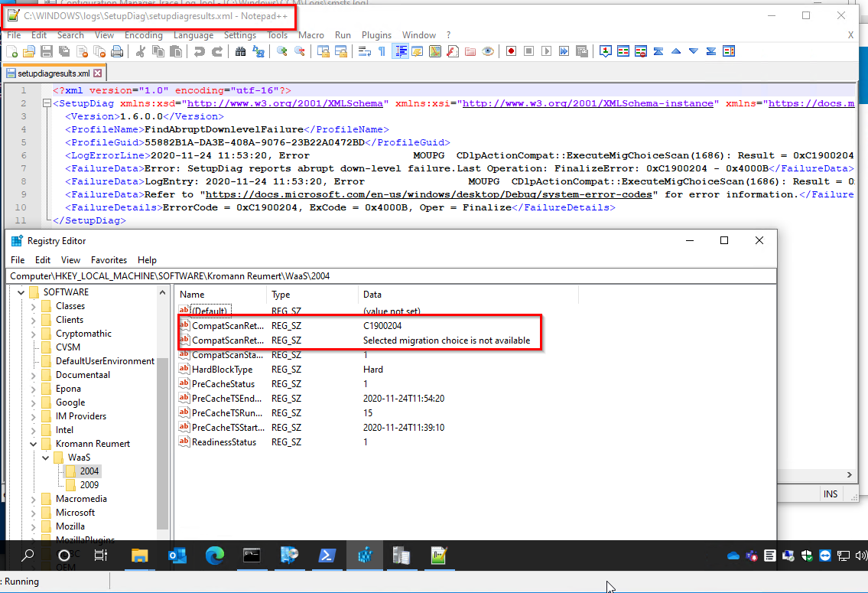
Task: Click the Stop Recording macro icon
Action: coord(528,51)
